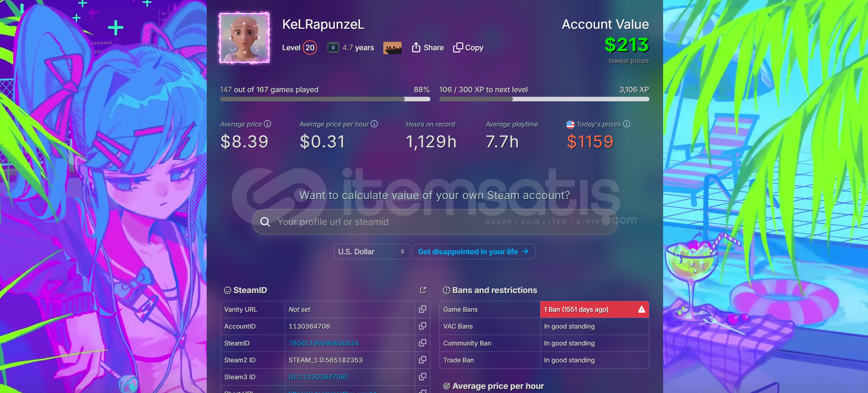
Task: Click the $0.31 price per hour value
Action: pyautogui.click(x=322, y=142)
